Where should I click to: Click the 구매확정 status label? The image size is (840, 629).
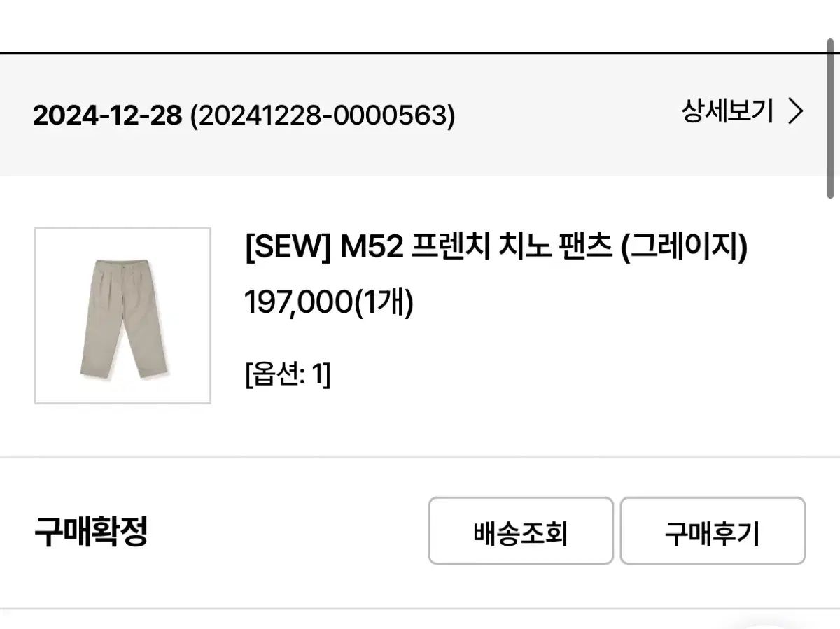90,532
